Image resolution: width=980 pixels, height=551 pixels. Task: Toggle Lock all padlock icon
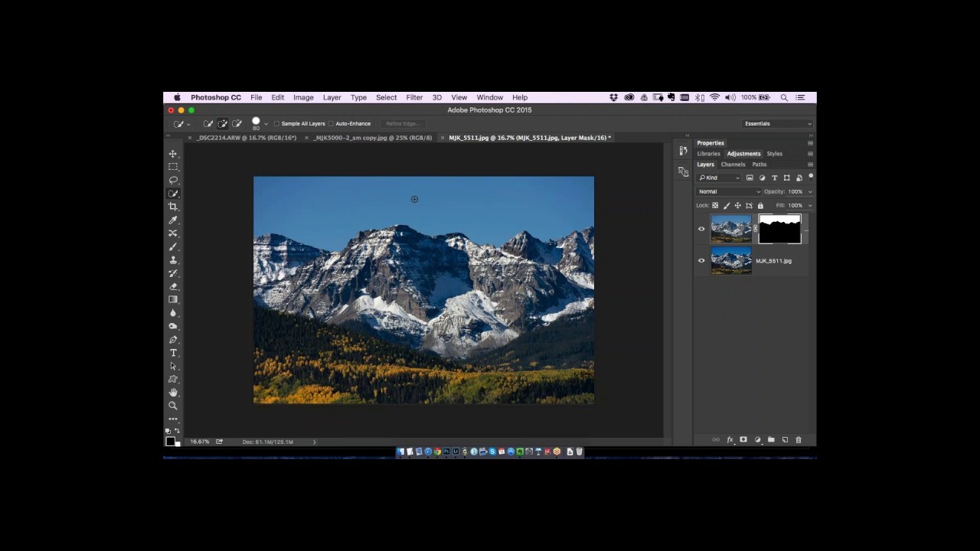(760, 205)
